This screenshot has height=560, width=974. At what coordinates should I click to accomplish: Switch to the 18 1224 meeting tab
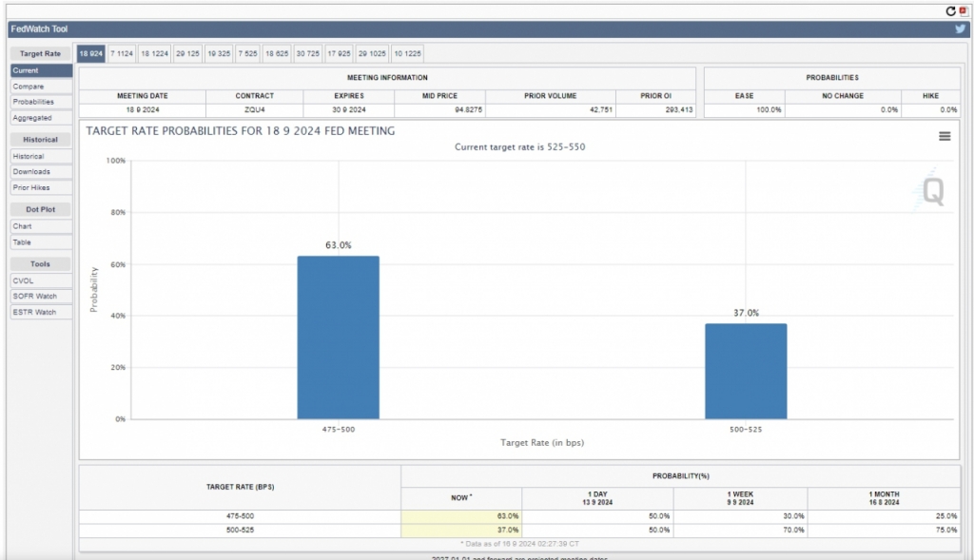pyautogui.click(x=154, y=54)
